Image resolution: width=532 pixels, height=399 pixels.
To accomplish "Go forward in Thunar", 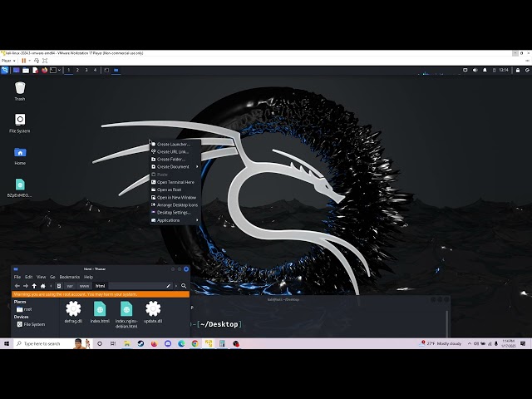I will 26,286.
